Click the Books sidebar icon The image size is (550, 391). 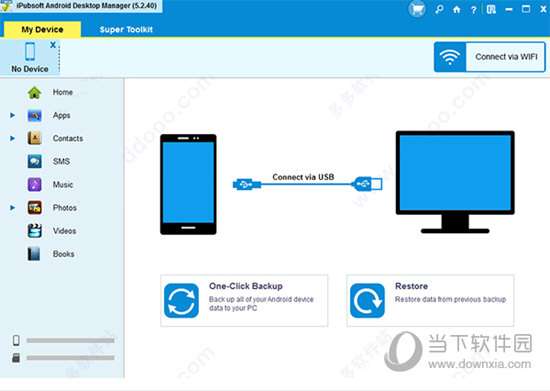[x=34, y=254]
